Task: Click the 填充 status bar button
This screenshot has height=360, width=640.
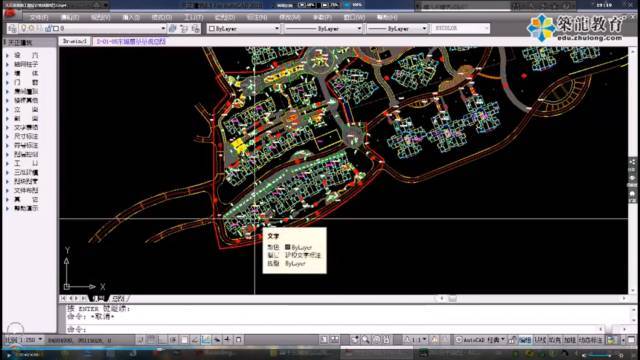Action: coord(555,340)
